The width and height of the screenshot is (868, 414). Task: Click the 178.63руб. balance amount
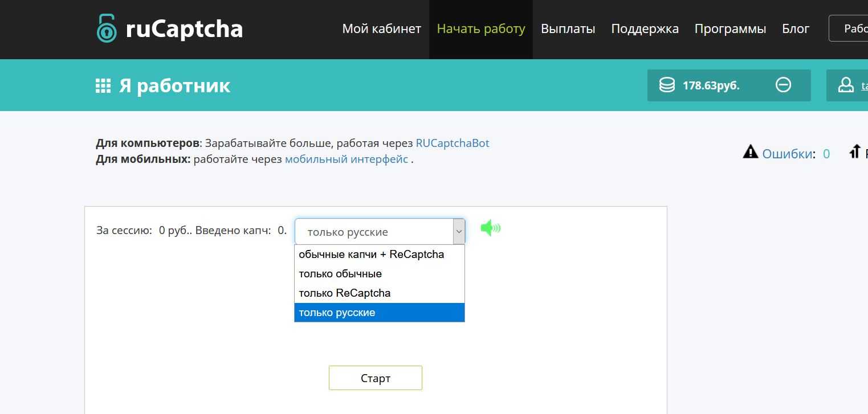[x=711, y=85]
